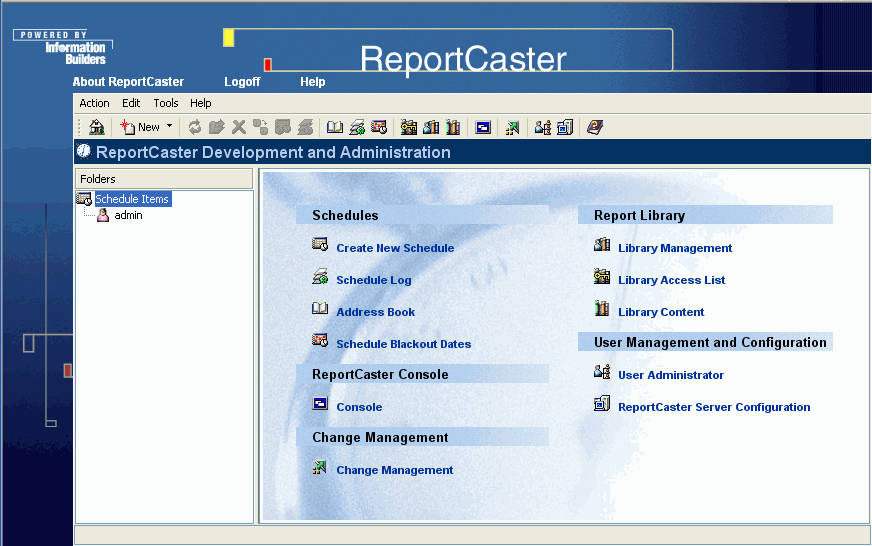Click the Schedule Log toolbar icon

point(357,127)
